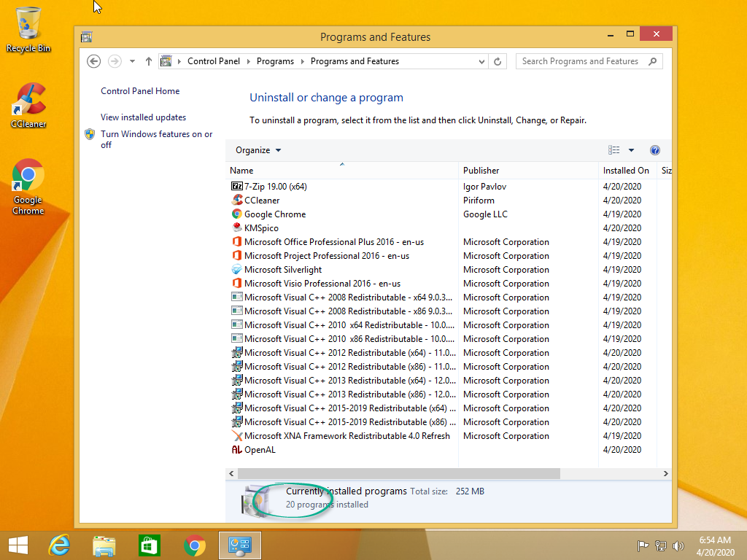The height and width of the screenshot is (560, 747).
Task: Click the Forward navigation arrow
Action: tap(115, 61)
